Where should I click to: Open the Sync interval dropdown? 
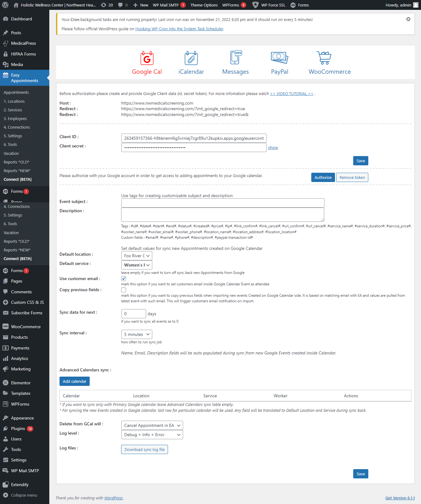137,334
